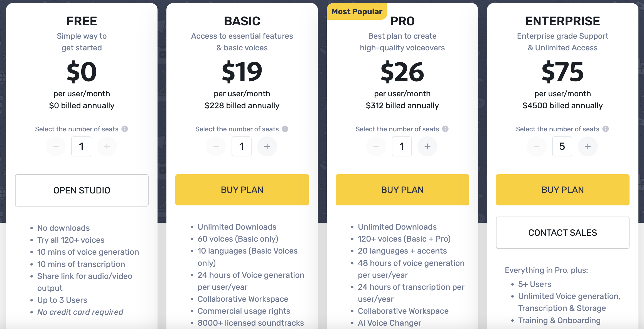Click the Free plan seat number field
This screenshot has height=329, width=644.
[81, 146]
